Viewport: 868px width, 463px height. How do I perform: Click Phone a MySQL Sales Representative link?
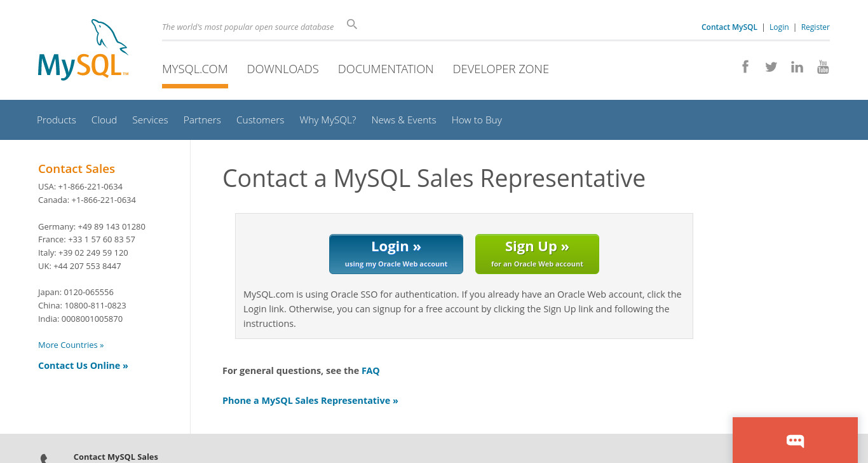click(x=310, y=400)
